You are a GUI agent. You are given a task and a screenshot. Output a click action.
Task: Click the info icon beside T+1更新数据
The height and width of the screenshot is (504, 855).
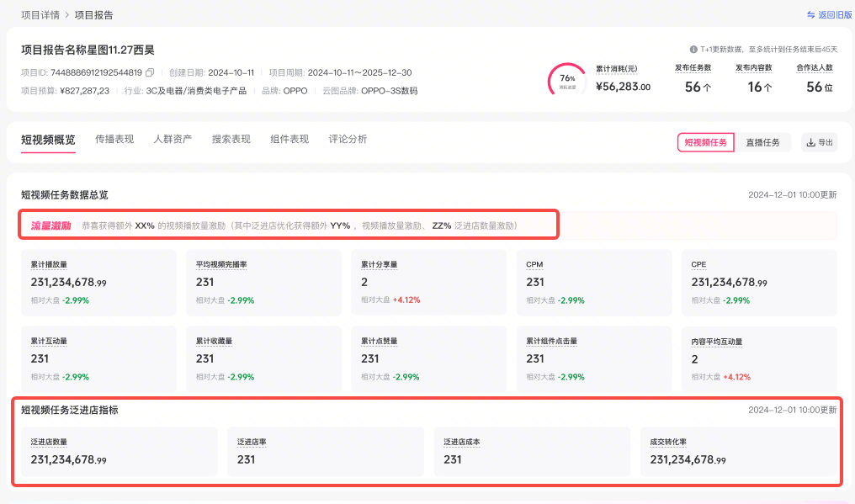point(693,49)
